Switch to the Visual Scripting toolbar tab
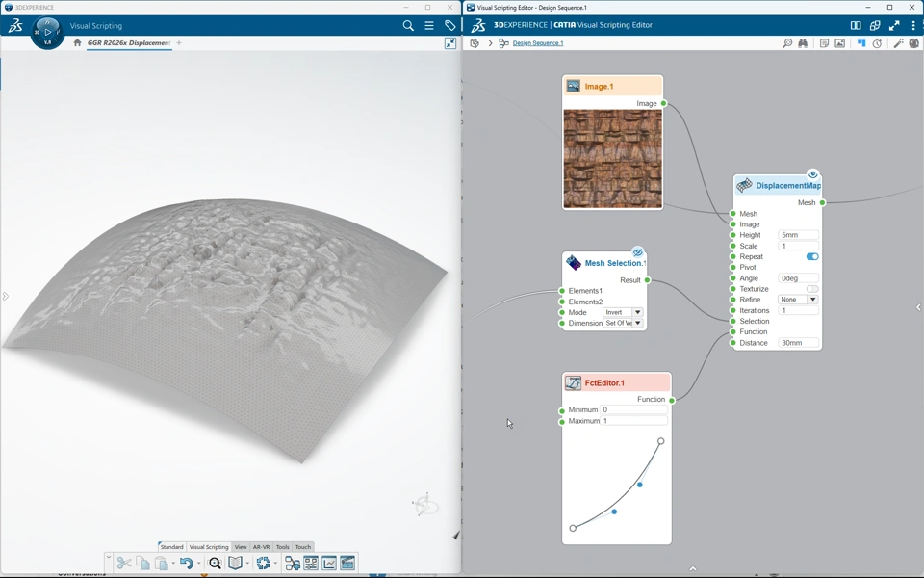This screenshot has height=578, width=924. pos(209,547)
